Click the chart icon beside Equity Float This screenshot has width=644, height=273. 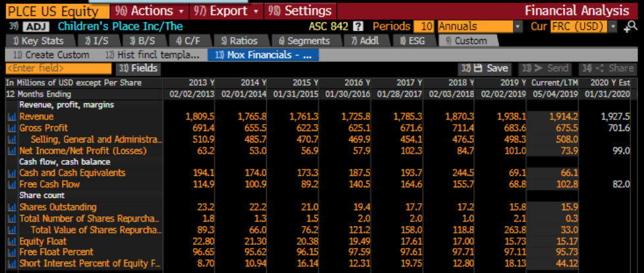[x=11, y=241]
